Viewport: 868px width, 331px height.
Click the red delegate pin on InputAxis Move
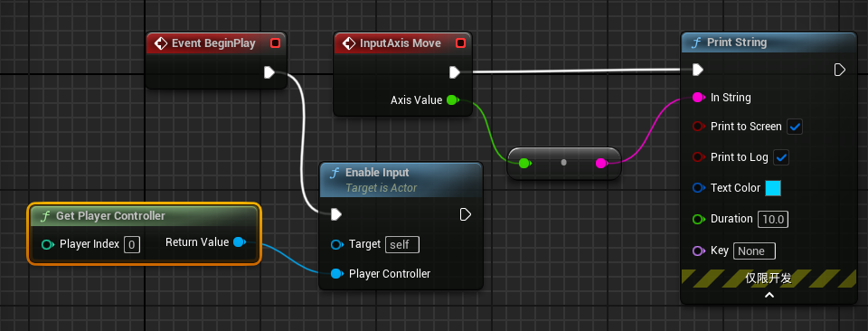[460, 43]
